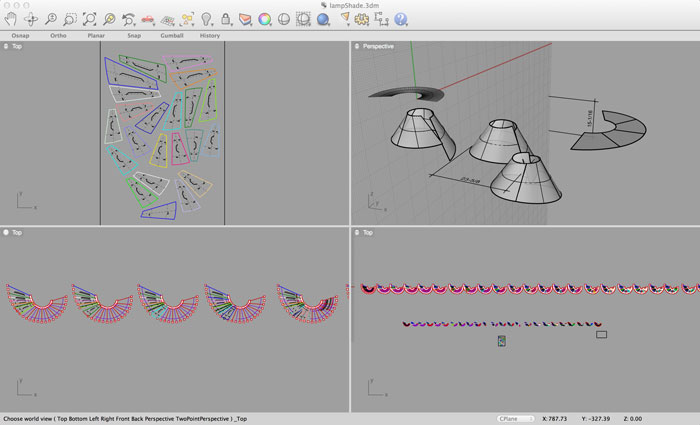Viewport: 700px width, 425px height.
Task: Switch to wireframe sphere display mode
Action: [x=284, y=19]
